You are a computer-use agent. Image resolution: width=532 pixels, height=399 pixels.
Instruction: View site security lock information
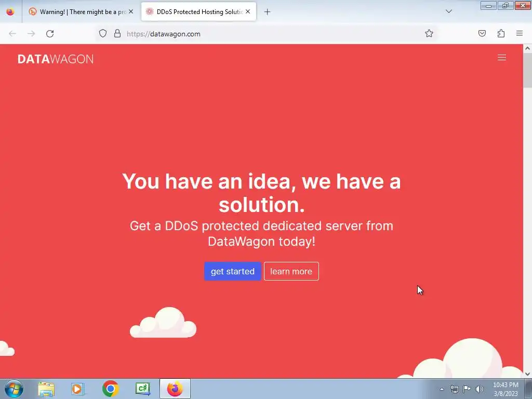tap(117, 34)
